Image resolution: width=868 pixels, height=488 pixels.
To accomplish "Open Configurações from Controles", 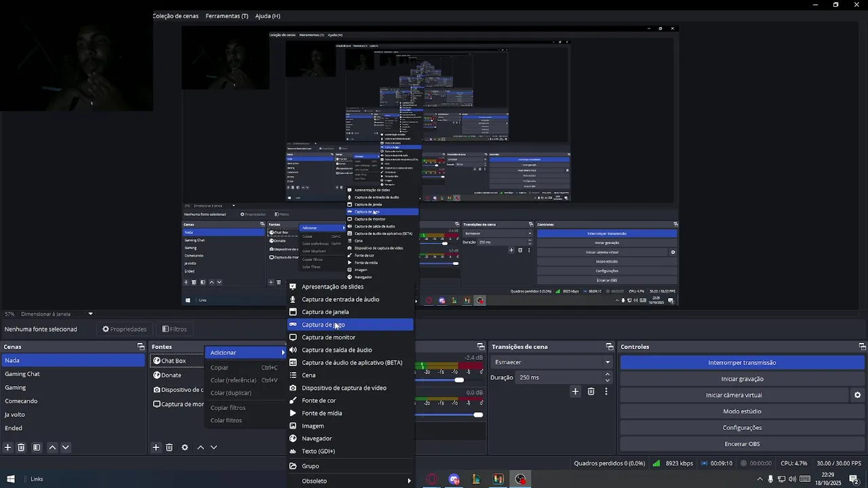I will [742, 428].
